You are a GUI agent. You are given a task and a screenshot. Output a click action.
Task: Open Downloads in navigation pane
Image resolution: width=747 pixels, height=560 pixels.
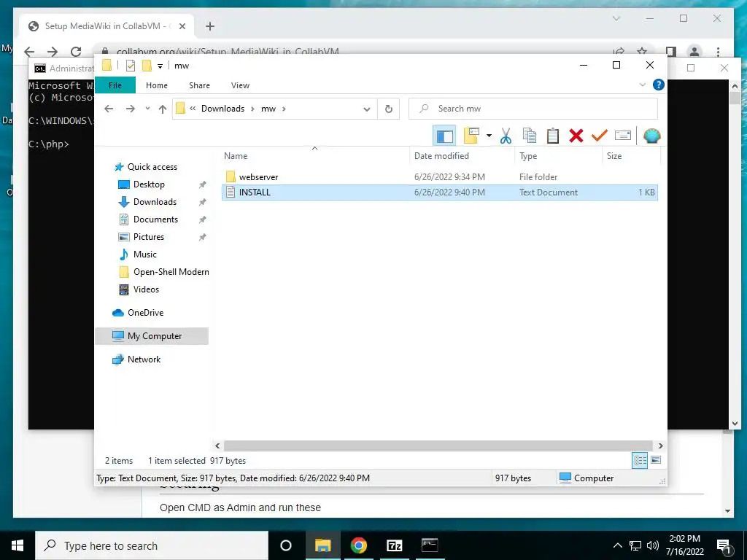tap(155, 202)
